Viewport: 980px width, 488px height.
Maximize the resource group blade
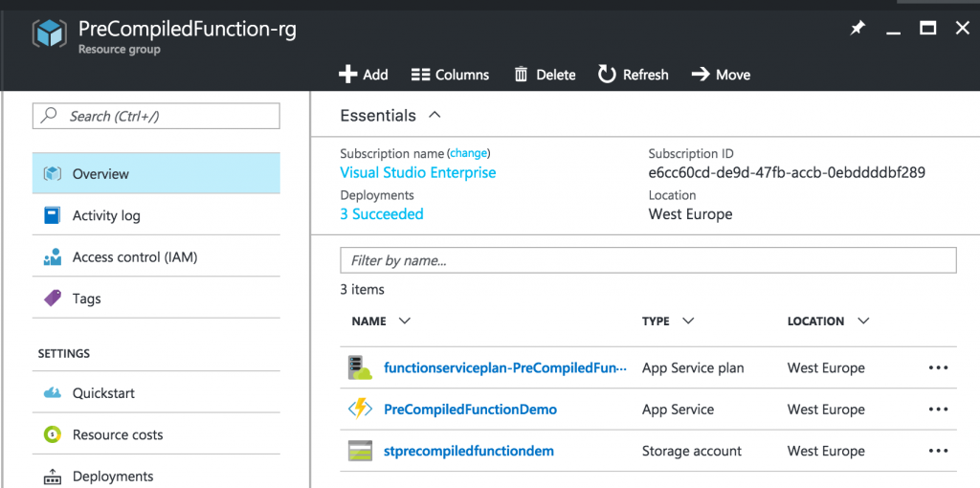click(x=928, y=28)
